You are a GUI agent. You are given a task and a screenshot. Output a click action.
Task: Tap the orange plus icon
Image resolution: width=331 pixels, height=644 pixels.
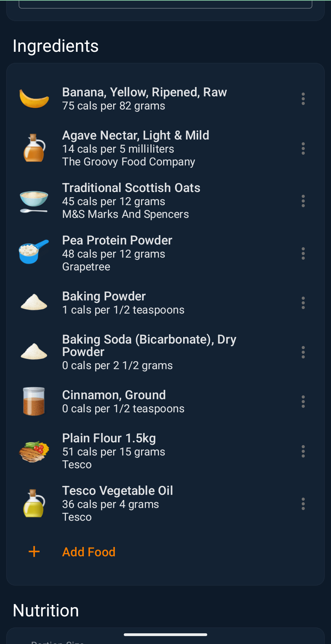click(34, 552)
